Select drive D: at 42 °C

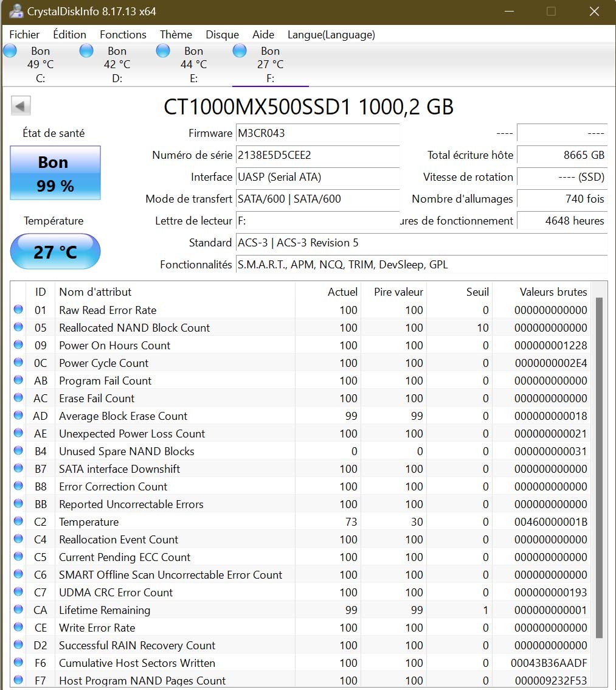coord(117,64)
